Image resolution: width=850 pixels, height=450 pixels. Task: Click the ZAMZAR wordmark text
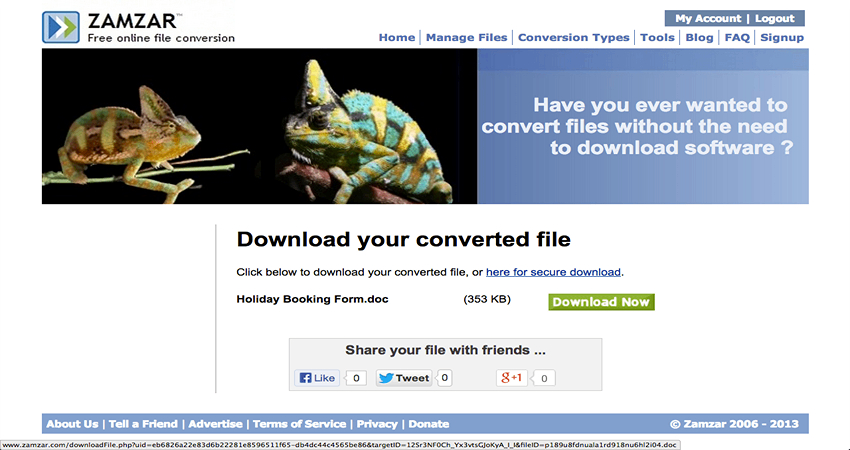(x=133, y=21)
